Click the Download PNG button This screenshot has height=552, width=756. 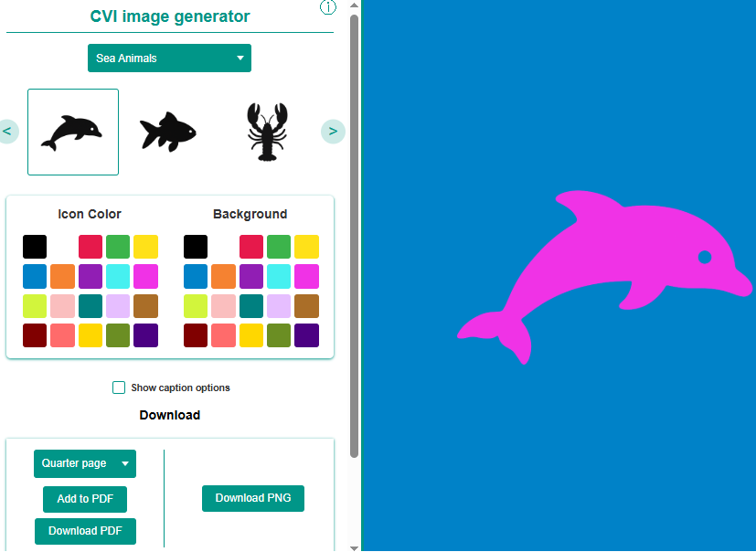[x=253, y=498]
